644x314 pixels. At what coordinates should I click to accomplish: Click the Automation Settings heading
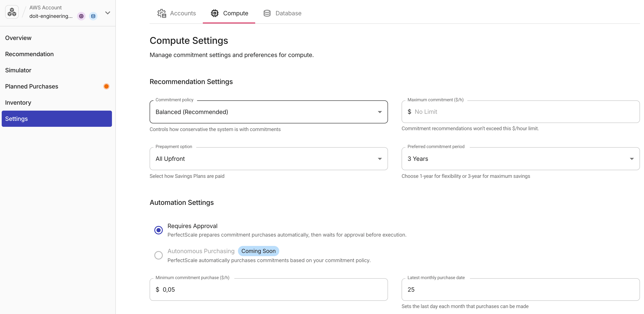[x=182, y=202]
